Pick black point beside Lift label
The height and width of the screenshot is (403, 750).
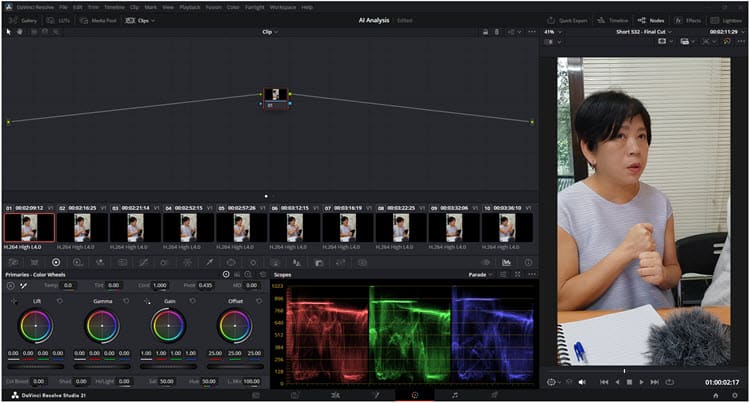(x=14, y=301)
